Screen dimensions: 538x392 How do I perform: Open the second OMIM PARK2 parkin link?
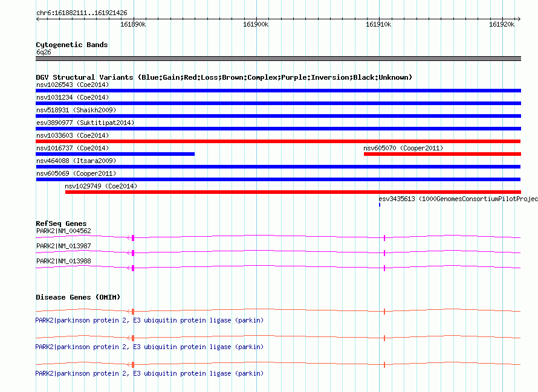(x=149, y=347)
